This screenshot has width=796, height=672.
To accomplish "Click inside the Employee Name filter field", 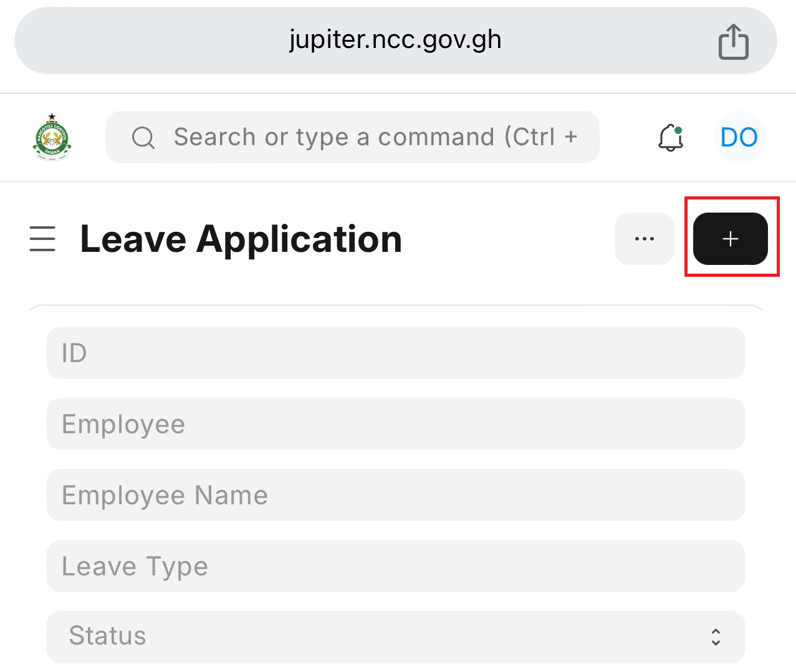I will tap(396, 495).
